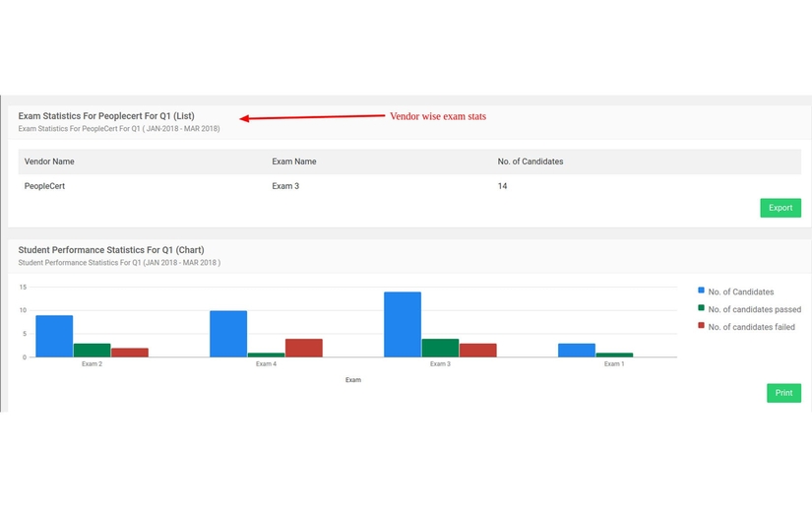Click the No. of Candidates column header

(530, 162)
